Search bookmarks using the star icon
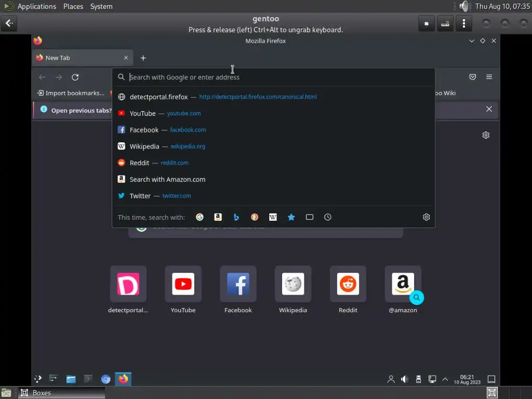Viewport: 532px width, 399px height. tap(291, 217)
